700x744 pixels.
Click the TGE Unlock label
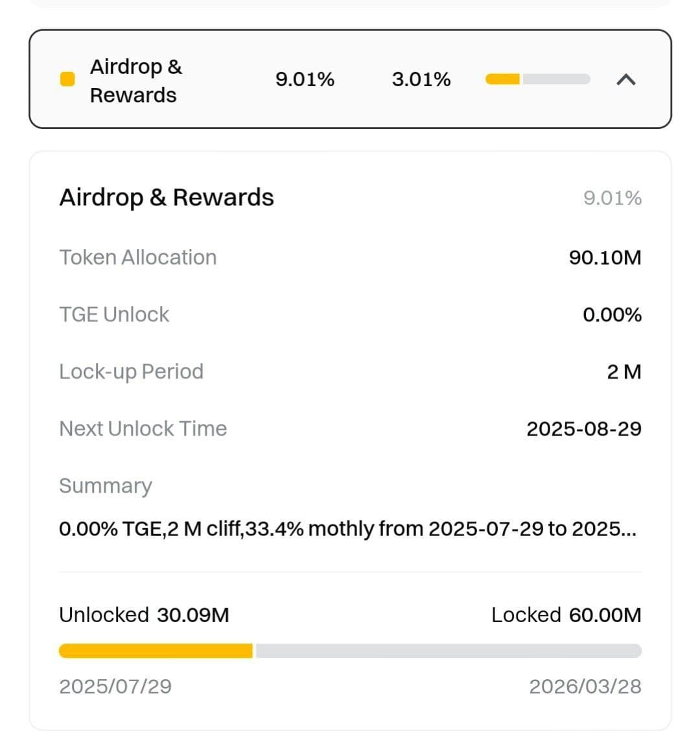click(x=114, y=314)
